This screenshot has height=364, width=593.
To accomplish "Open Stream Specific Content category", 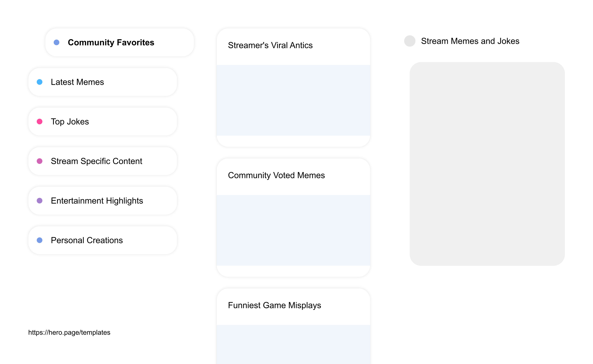I will (x=103, y=161).
